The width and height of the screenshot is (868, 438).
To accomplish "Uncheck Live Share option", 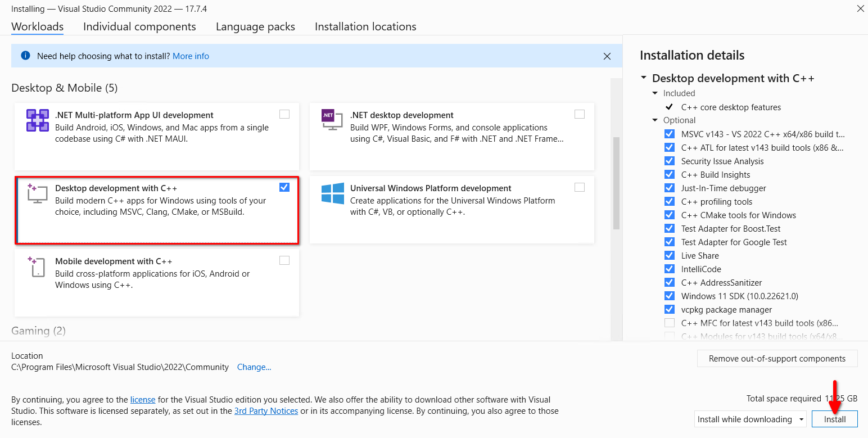I will pos(669,255).
